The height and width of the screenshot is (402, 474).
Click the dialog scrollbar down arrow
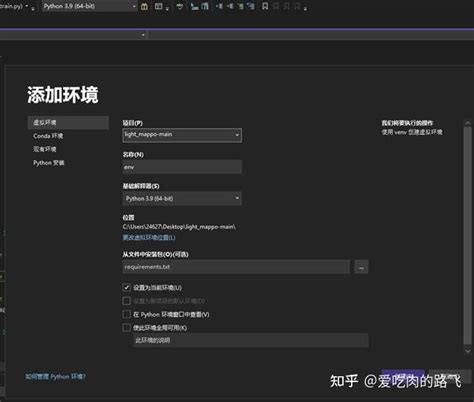468,351
